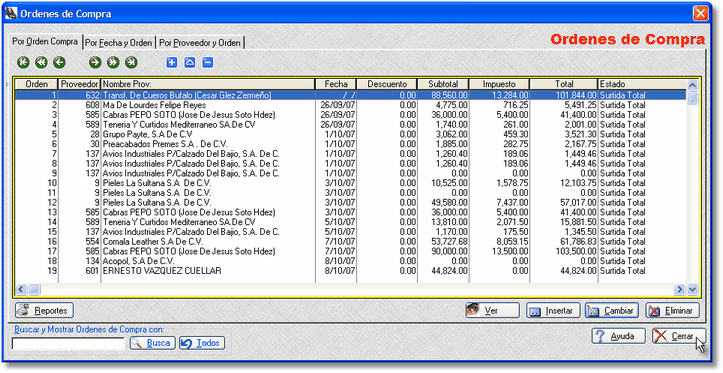Select order 16 Comala Leather row

click(x=350, y=242)
